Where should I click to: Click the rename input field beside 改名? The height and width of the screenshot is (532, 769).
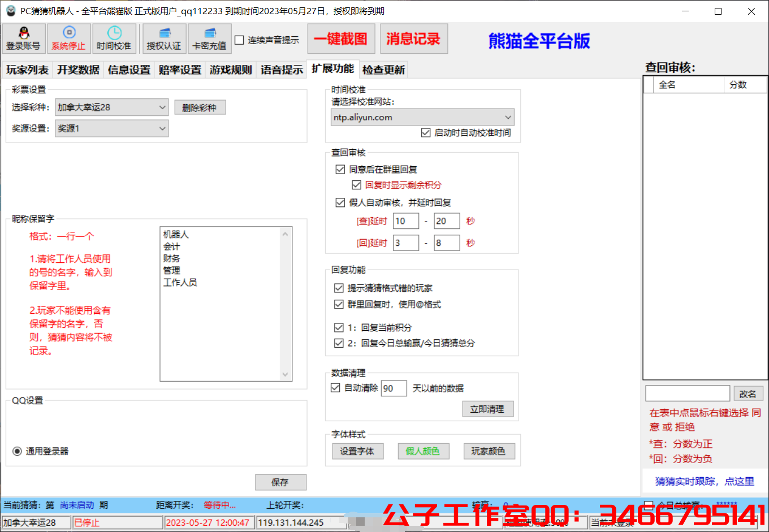[x=688, y=393]
